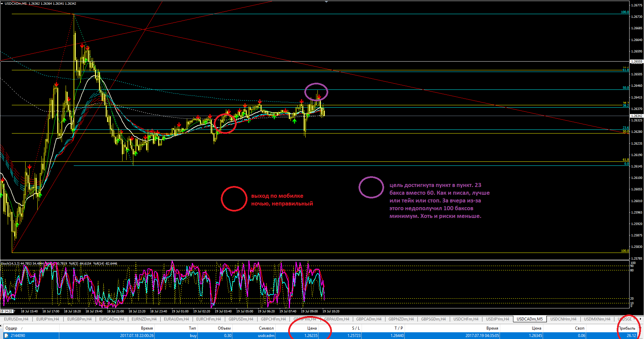The width and height of the screenshot is (644, 339).
Task: Open the EURJPYm,H4 chart tab
Action: click(x=47, y=319)
